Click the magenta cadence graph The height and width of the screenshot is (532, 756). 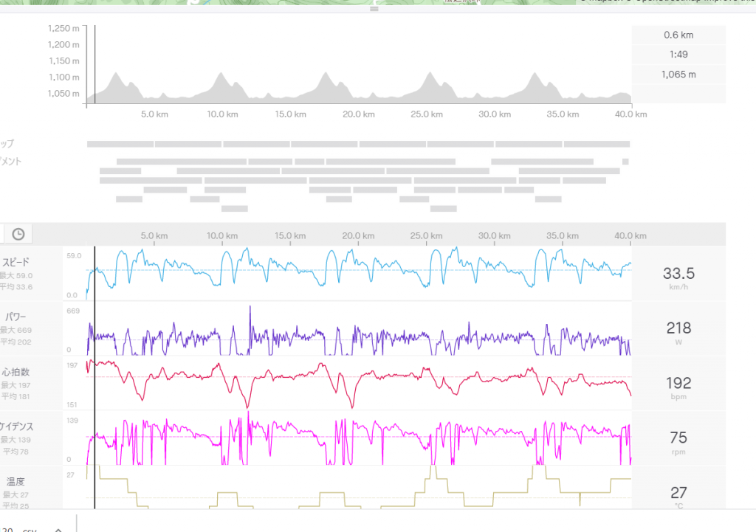coord(359,438)
